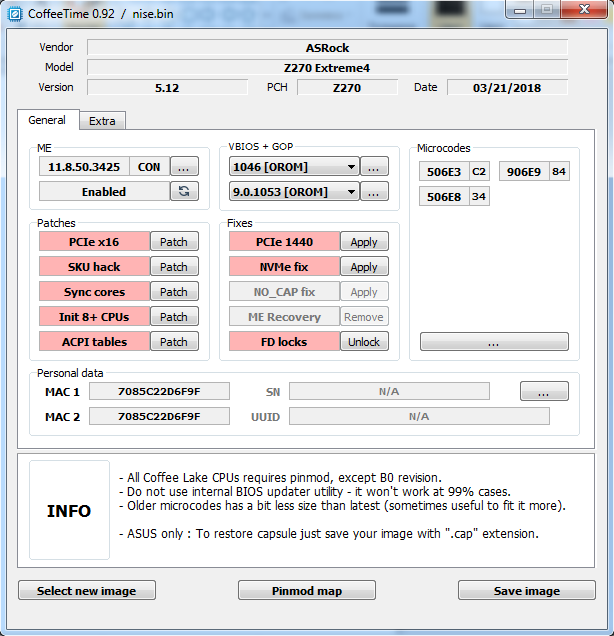Viewport: 614px width, 636px height.
Task: Click Patch for Init 8+ CPUs
Action: point(174,316)
